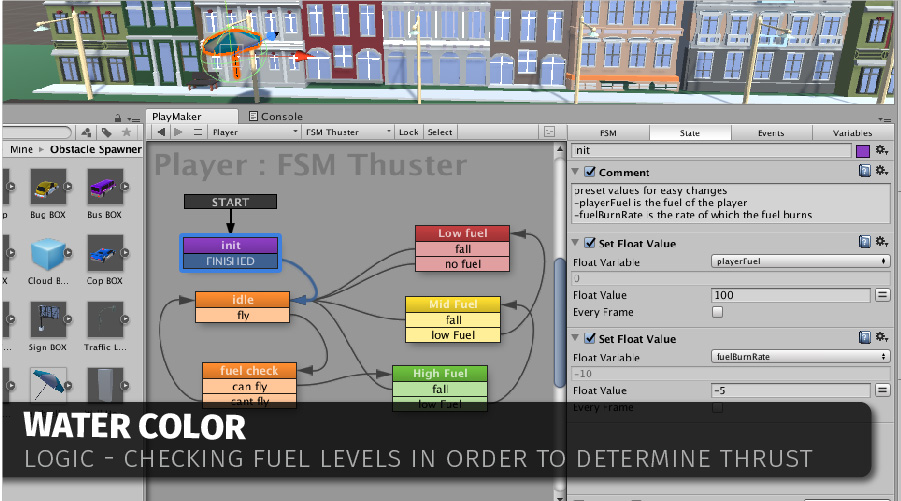Toggle the first Set Float Value action checkbox
This screenshot has height=501, width=901.
[x=590, y=243]
